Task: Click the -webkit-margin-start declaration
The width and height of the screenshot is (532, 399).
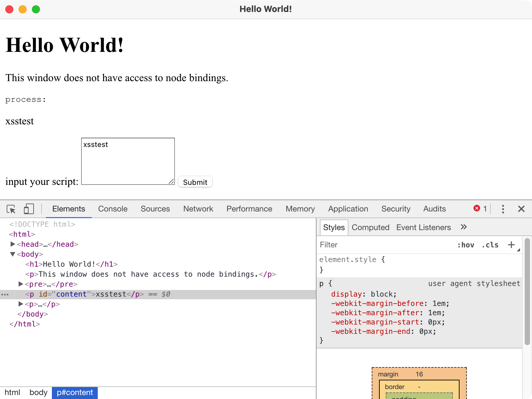Action: click(x=388, y=322)
